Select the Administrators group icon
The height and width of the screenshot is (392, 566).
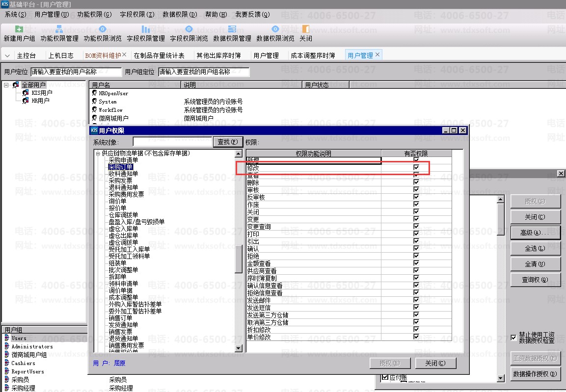tap(7, 346)
